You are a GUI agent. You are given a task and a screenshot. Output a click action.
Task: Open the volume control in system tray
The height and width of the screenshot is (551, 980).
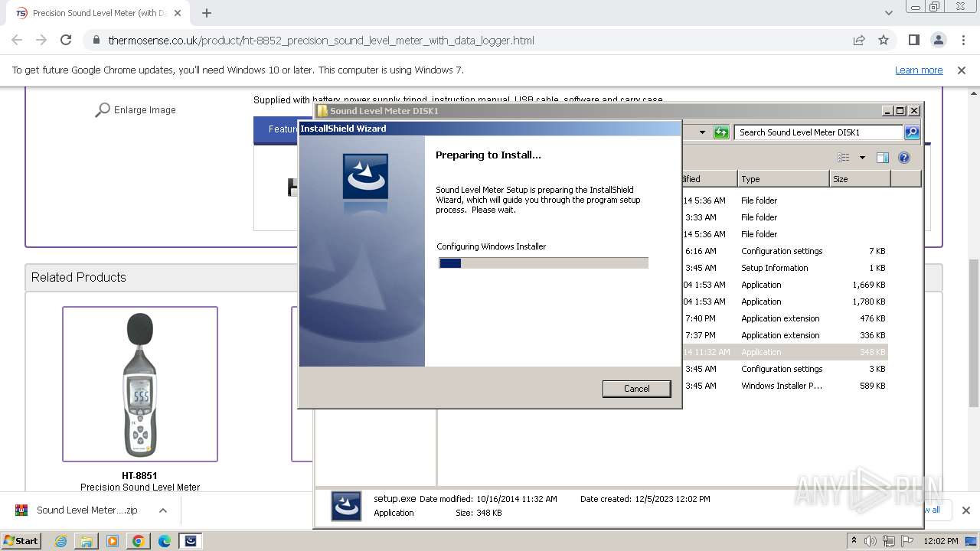871,540
